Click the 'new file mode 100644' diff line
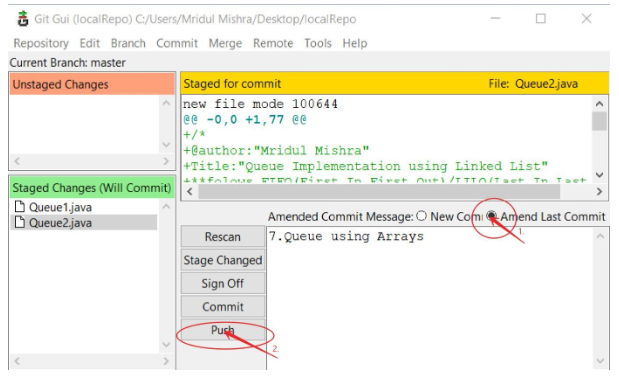 click(x=261, y=104)
